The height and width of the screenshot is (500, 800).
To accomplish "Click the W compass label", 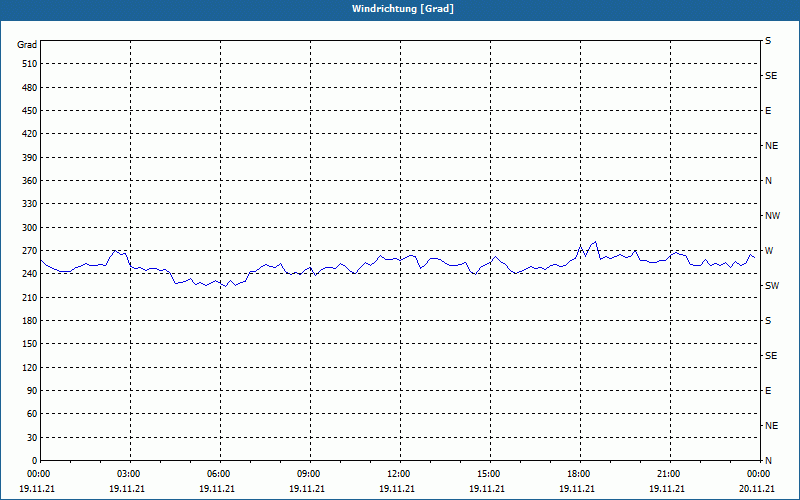I will pyautogui.click(x=769, y=251).
